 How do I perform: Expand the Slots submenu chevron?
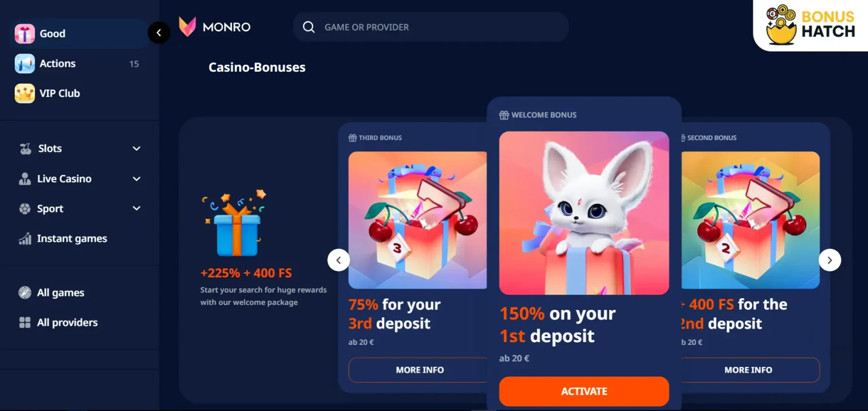136,148
